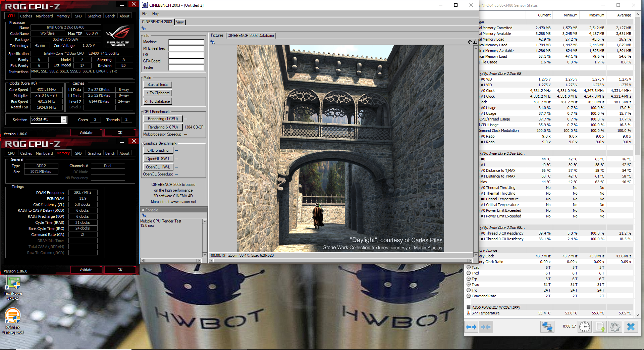The width and height of the screenshot is (644, 350).
Task: Open HWiNFO sensor settings gear
Action: [x=615, y=327]
